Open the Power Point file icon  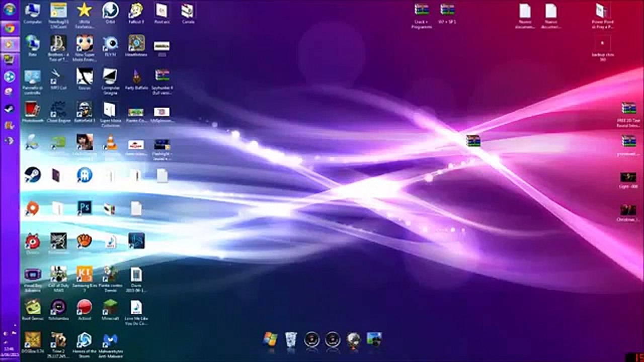pos(602,15)
